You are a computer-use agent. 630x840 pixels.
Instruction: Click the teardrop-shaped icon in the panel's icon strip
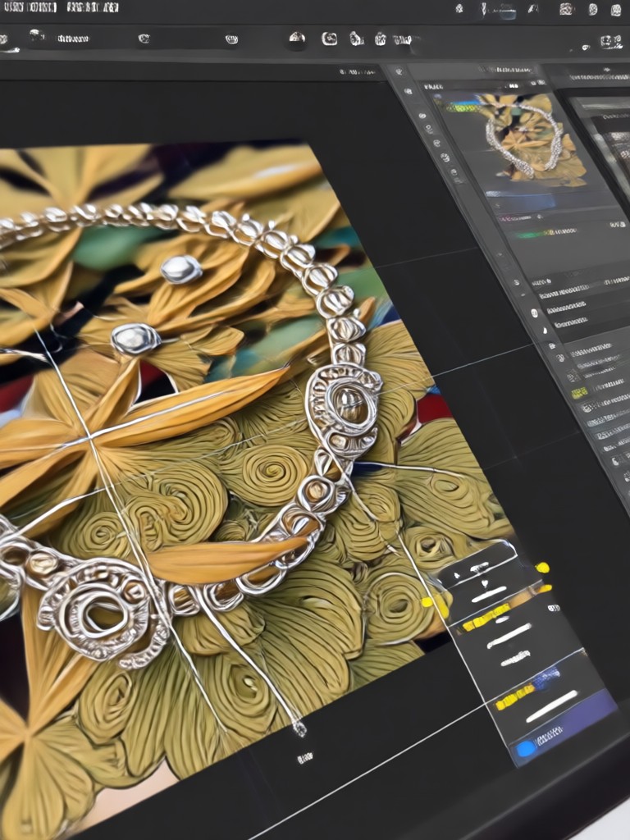pos(545,331)
